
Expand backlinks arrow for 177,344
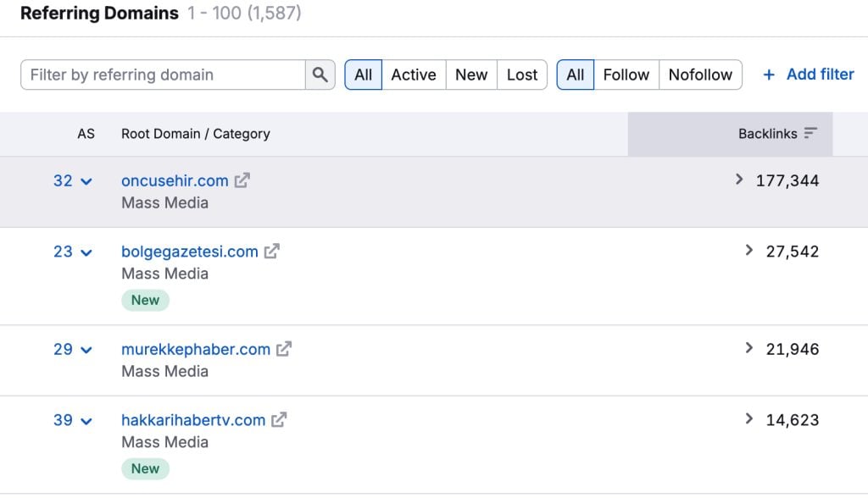tap(739, 180)
